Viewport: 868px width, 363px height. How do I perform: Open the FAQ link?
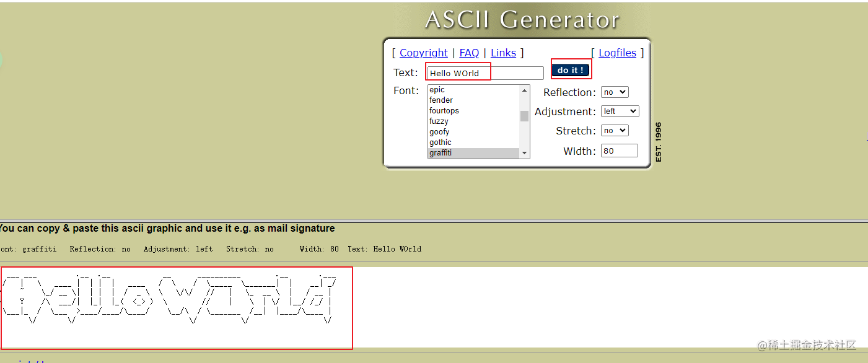click(x=469, y=53)
